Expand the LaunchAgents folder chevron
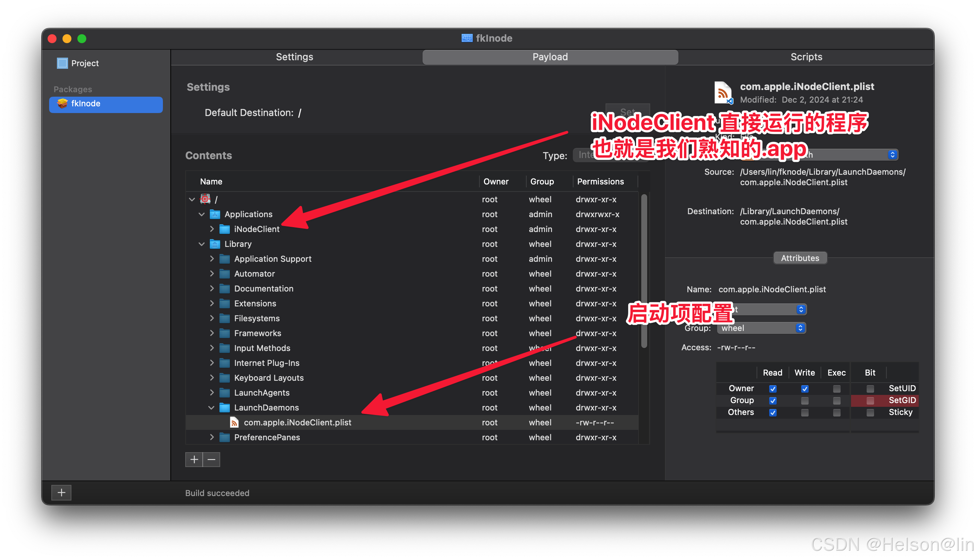This screenshot has width=976, height=560. [212, 393]
